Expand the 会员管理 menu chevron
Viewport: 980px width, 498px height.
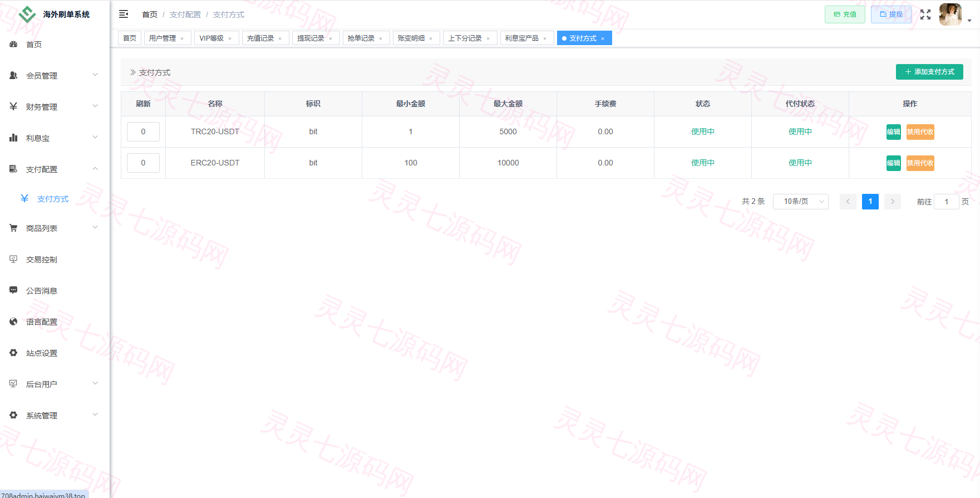[x=95, y=75]
